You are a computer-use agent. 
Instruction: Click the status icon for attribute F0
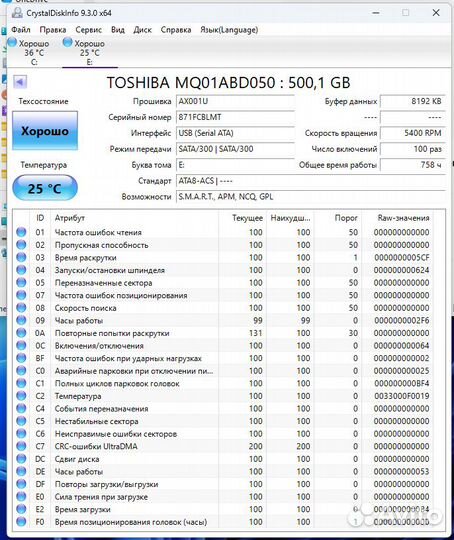click(x=21, y=522)
